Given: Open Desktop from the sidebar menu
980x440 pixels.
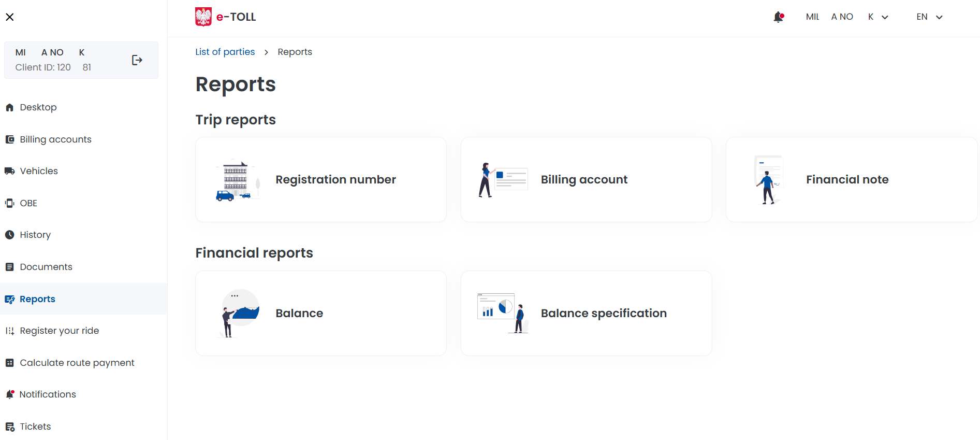Looking at the screenshot, I should (x=38, y=107).
